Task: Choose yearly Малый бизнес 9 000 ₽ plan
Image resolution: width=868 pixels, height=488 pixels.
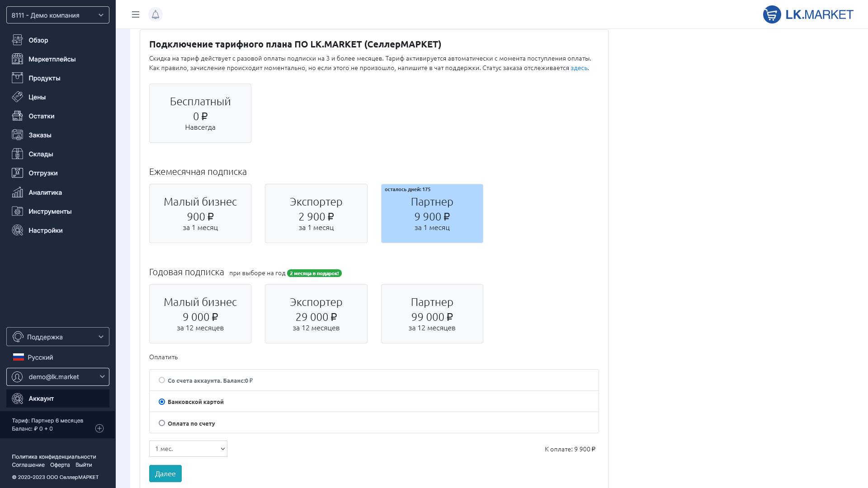Action: 200,314
